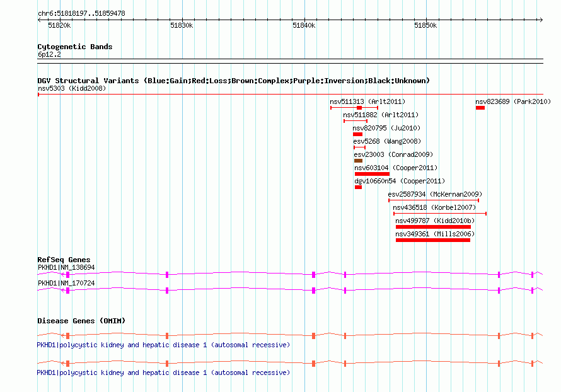This screenshot has height=392, width=561.
Task: Click the Cytogenetic Bands track title
Action: click(x=75, y=47)
